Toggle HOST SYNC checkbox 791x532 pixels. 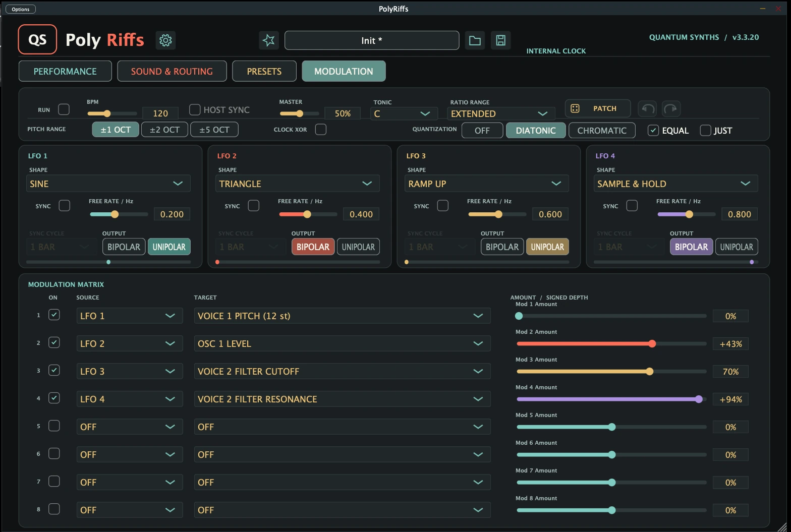point(195,109)
